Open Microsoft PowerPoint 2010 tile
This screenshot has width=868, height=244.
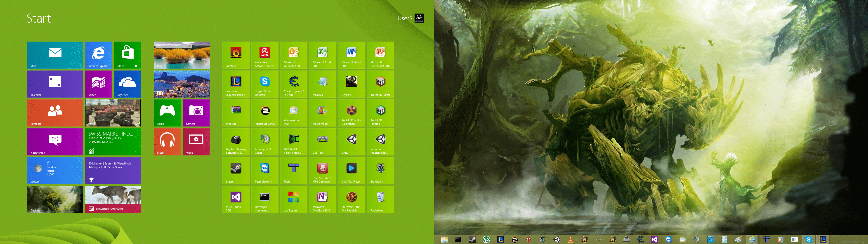381,55
